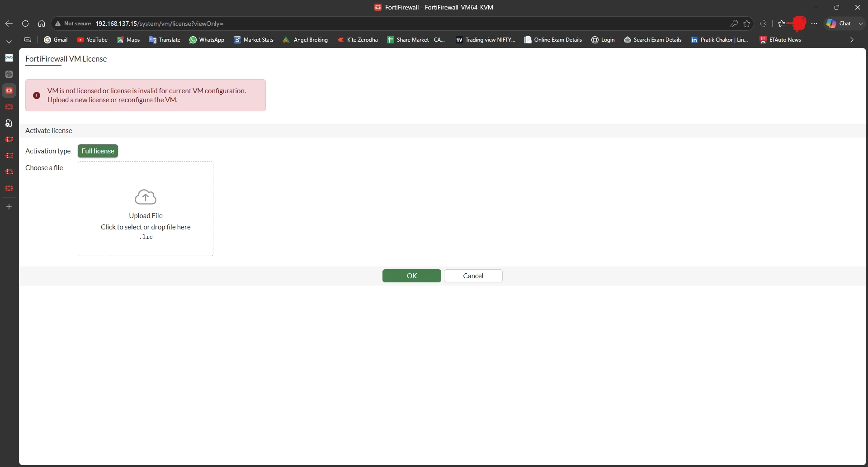Open the Copilot Chat button

point(839,24)
